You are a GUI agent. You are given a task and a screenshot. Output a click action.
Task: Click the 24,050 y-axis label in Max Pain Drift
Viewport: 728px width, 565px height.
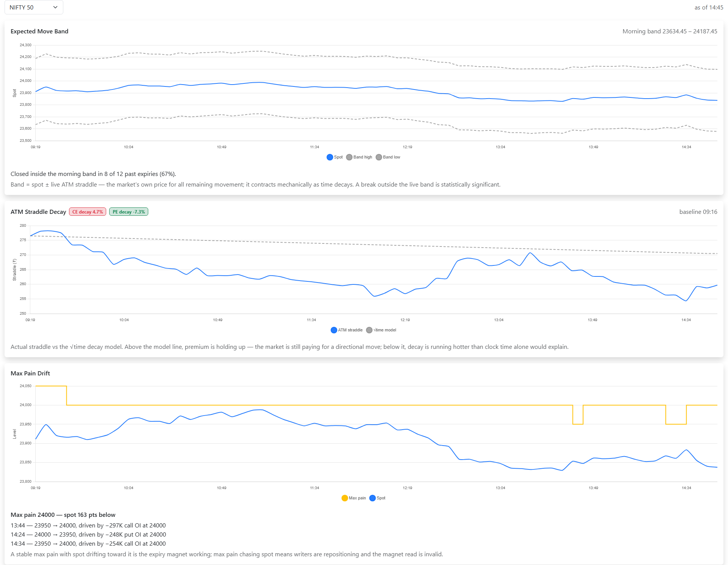25,386
